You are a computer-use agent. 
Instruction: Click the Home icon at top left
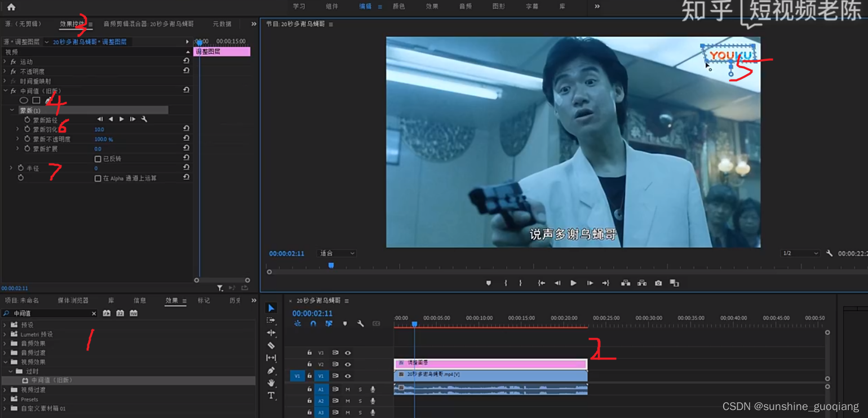[x=11, y=7]
